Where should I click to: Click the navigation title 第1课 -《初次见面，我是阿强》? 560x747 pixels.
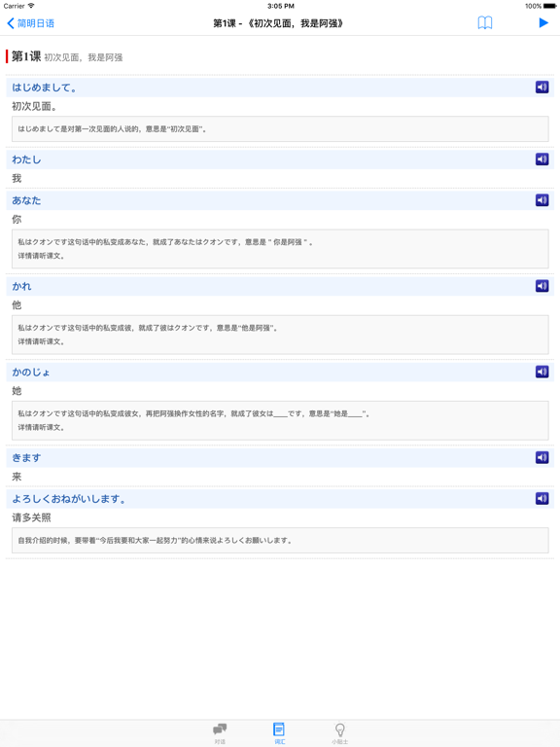278,23
